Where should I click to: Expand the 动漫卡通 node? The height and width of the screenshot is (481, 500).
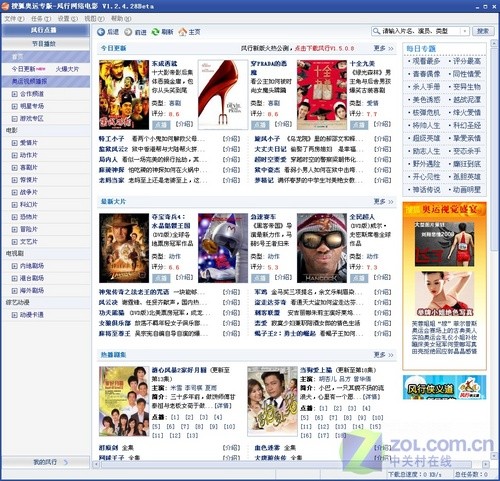click(x=14, y=315)
